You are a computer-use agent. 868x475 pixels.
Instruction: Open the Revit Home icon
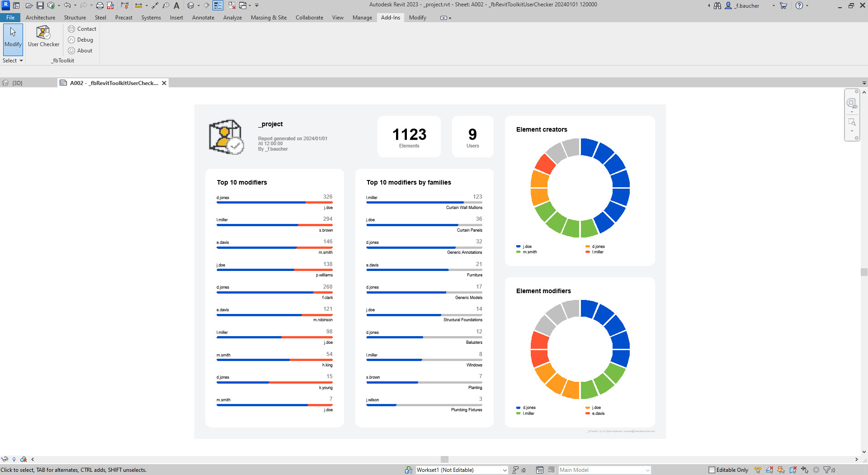16,5
